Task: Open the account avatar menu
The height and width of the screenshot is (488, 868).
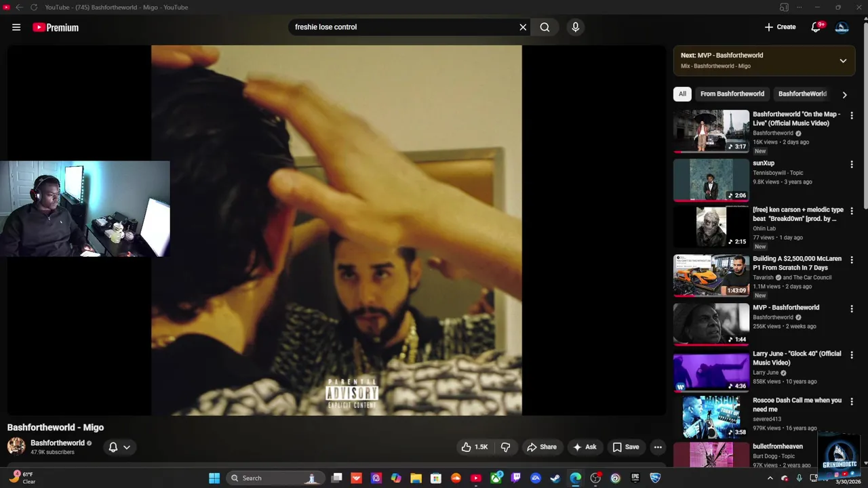Action: point(842,27)
